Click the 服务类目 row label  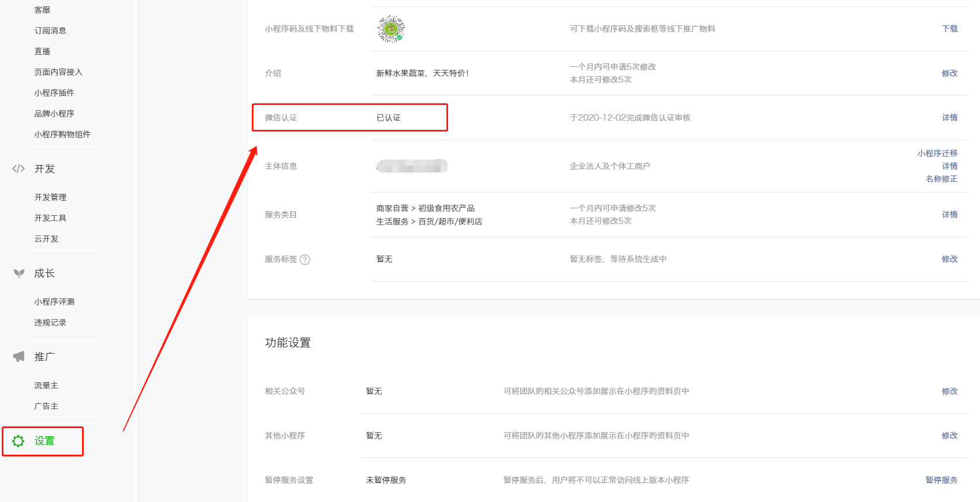(281, 215)
